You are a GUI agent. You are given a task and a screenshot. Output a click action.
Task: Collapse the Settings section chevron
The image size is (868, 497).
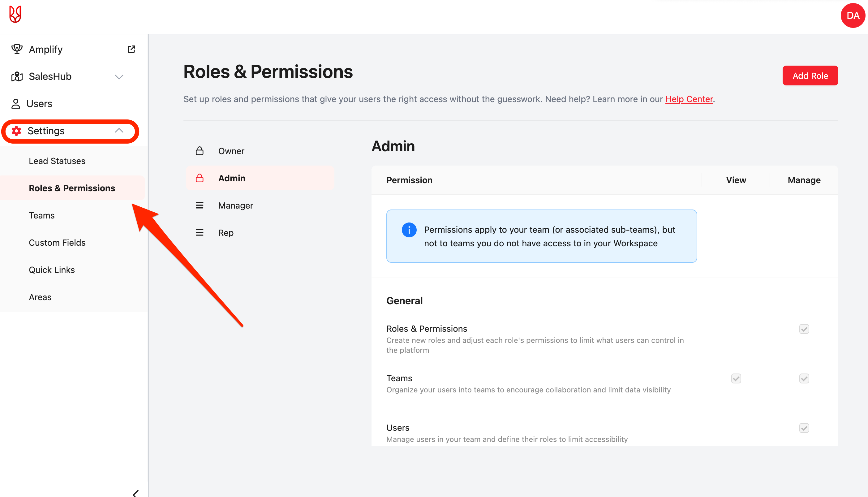(119, 131)
